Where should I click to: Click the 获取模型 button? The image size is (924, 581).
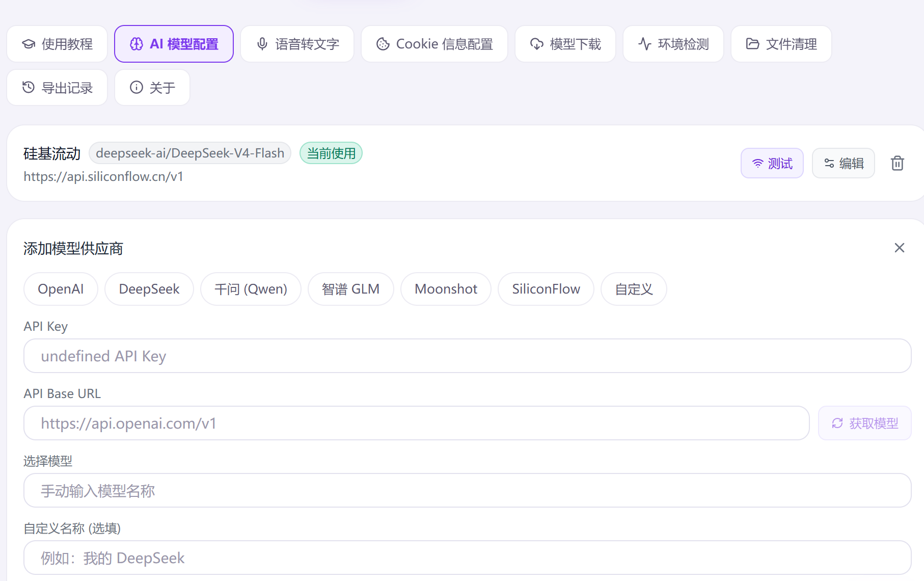pos(864,423)
